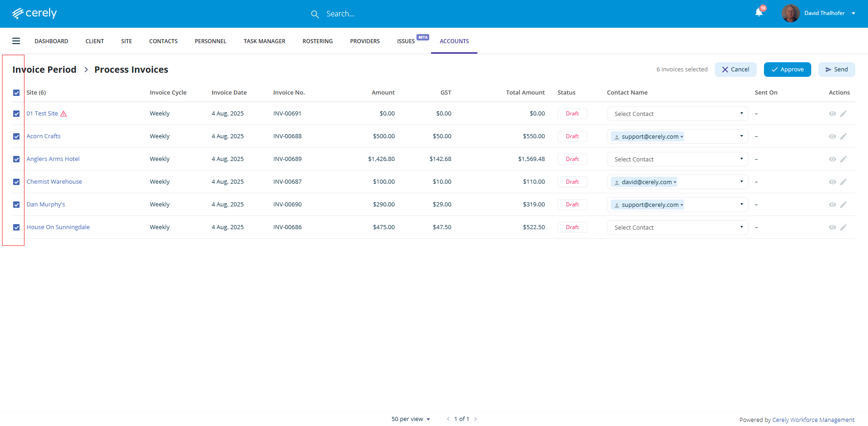Click the search magnifier icon
Viewport: 868px width, 426px height.
point(314,14)
